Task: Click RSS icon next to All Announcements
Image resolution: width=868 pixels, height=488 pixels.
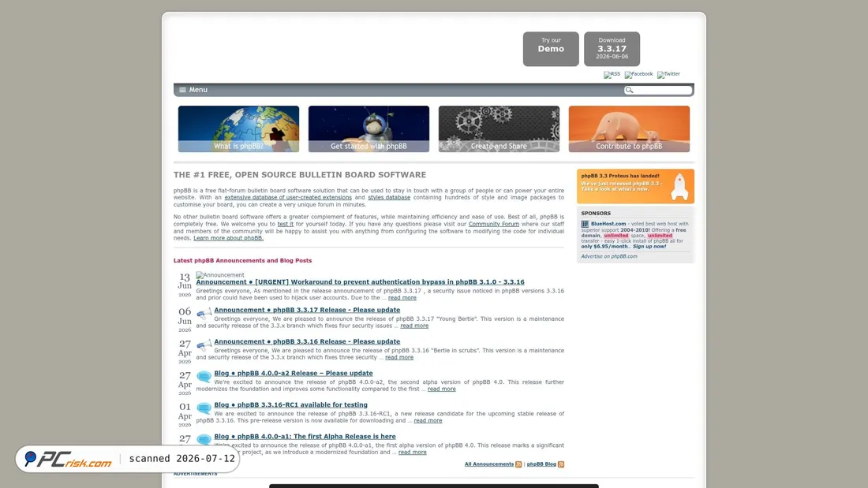Action: point(518,464)
